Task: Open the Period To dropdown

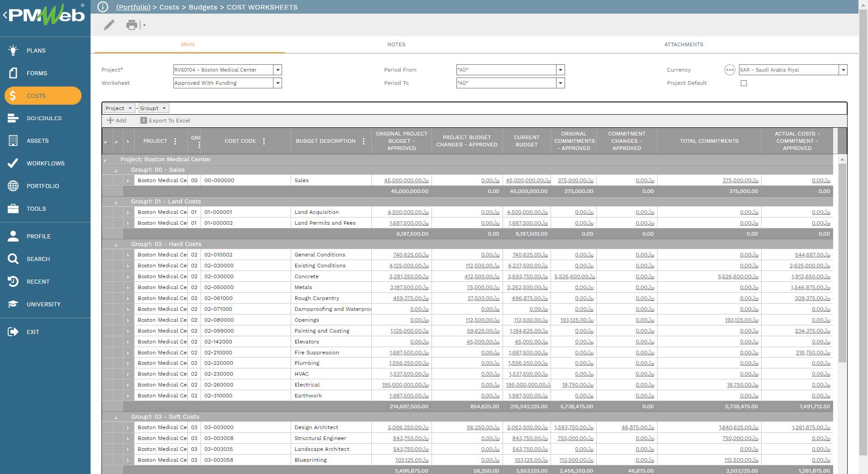Action: click(x=561, y=83)
